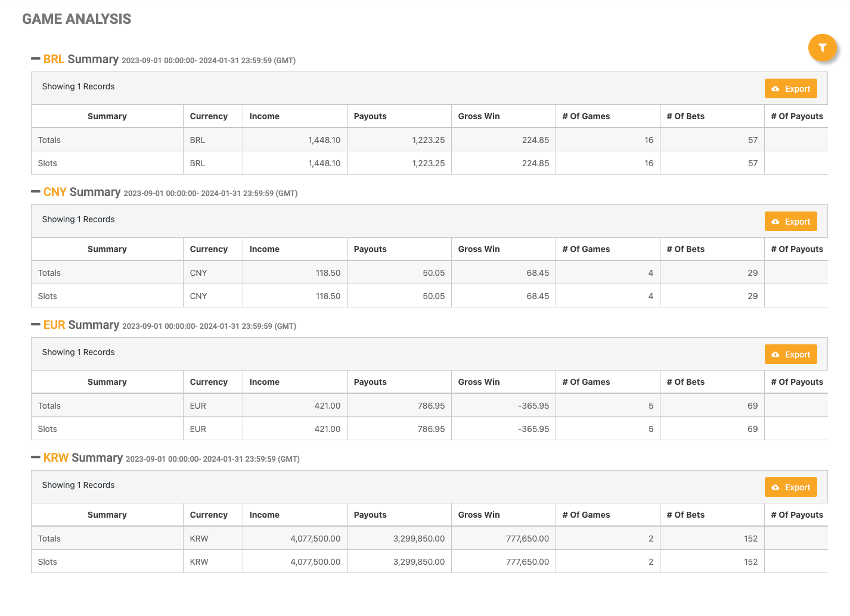Viewport: 850px width, 616px height.
Task: Collapse the EUR Summary section
Action: (x=36, y=325)
